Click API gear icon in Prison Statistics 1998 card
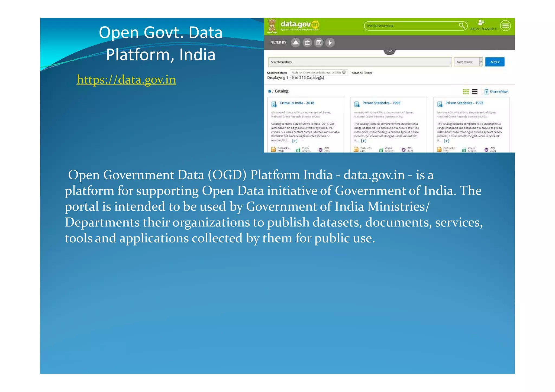555x392 pixels. click(x=403, y=150)
